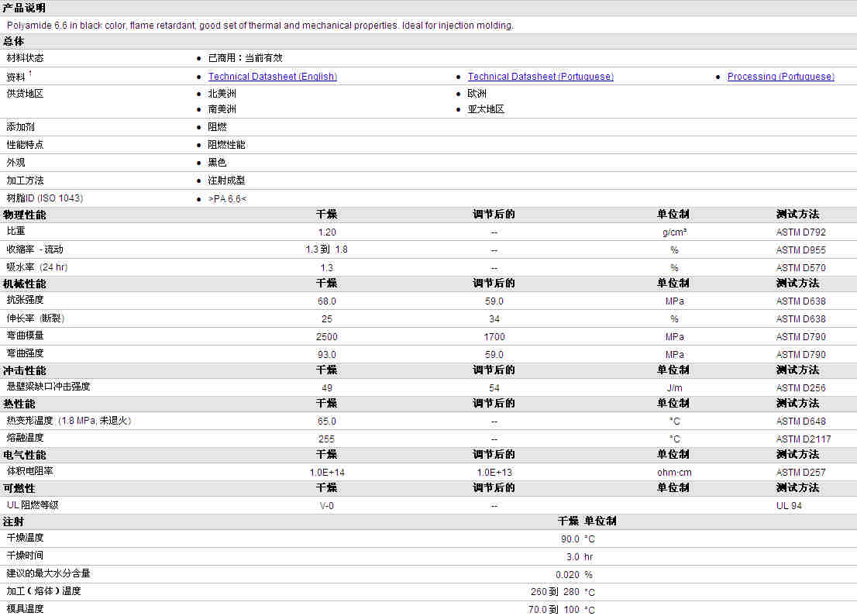Click the >PA 6.6< resin ID value
857x616 pixels.
(x=227, y=199)
